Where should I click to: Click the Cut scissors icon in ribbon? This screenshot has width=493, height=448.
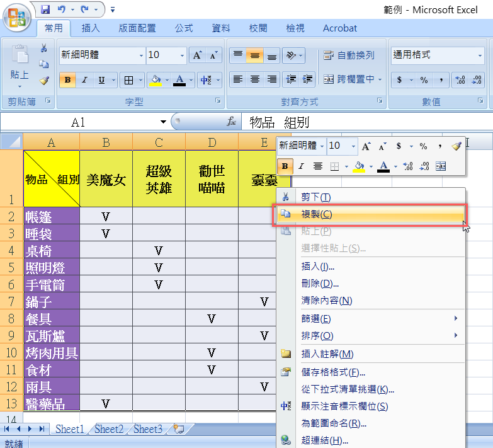(x=44, y=48)
